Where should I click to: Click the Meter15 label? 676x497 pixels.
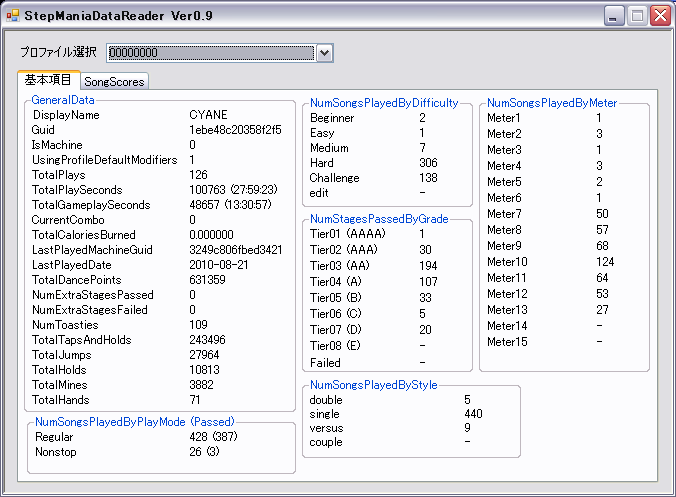point(507,342)
